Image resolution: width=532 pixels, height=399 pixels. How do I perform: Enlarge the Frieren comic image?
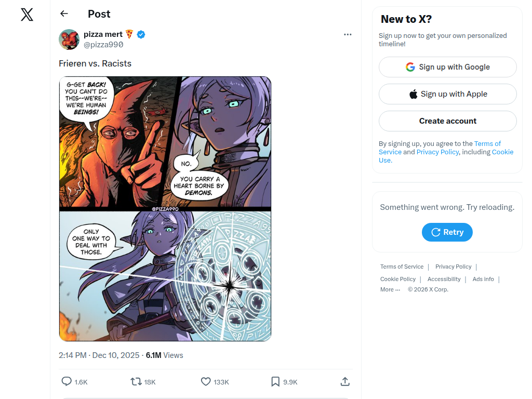pos(165,209)
